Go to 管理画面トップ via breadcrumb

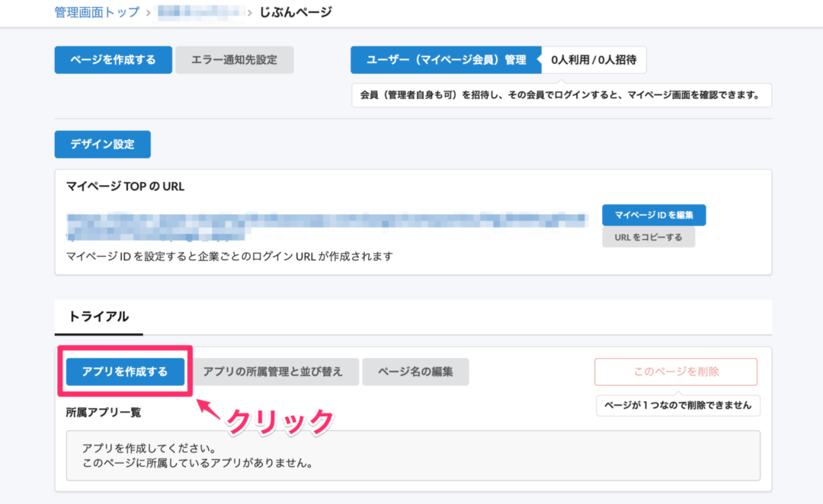[x=97, y=12]
